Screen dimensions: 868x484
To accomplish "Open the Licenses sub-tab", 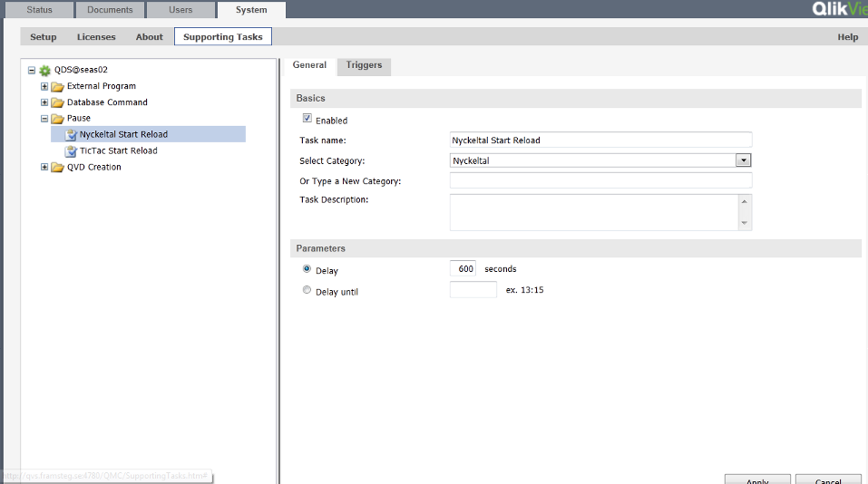I will point(96,36).
